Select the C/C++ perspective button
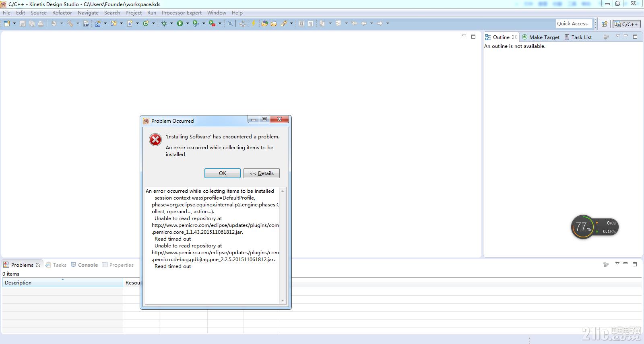 click(627, 24)
